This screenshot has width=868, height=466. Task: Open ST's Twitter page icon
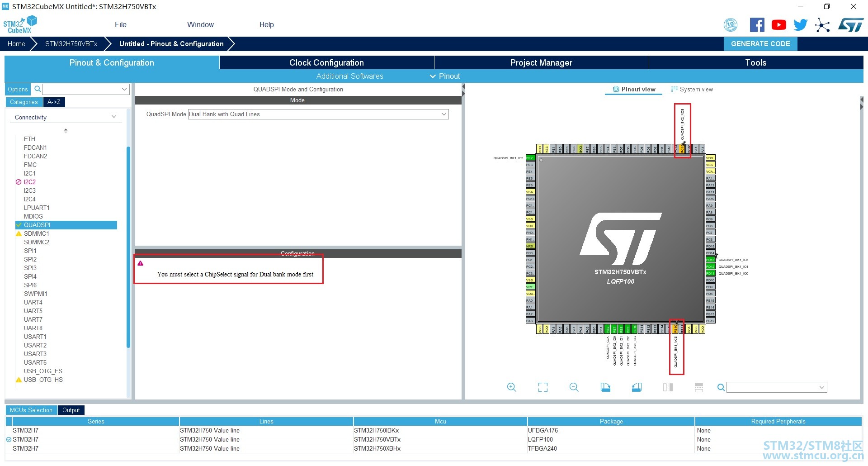800,25
